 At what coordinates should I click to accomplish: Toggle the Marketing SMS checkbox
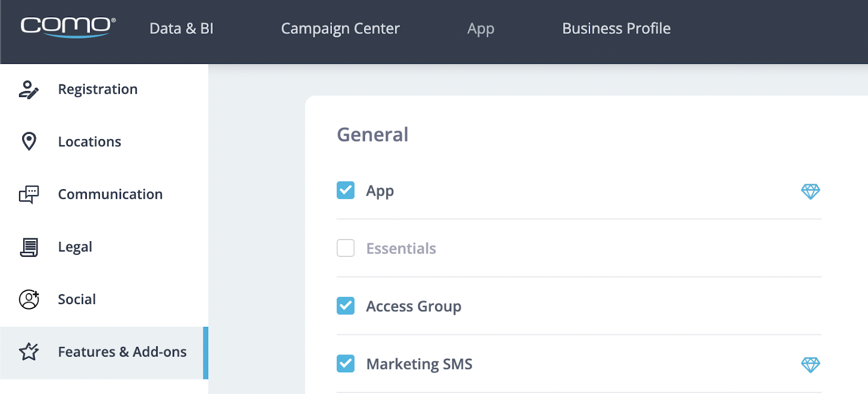(x=346, y=364)
